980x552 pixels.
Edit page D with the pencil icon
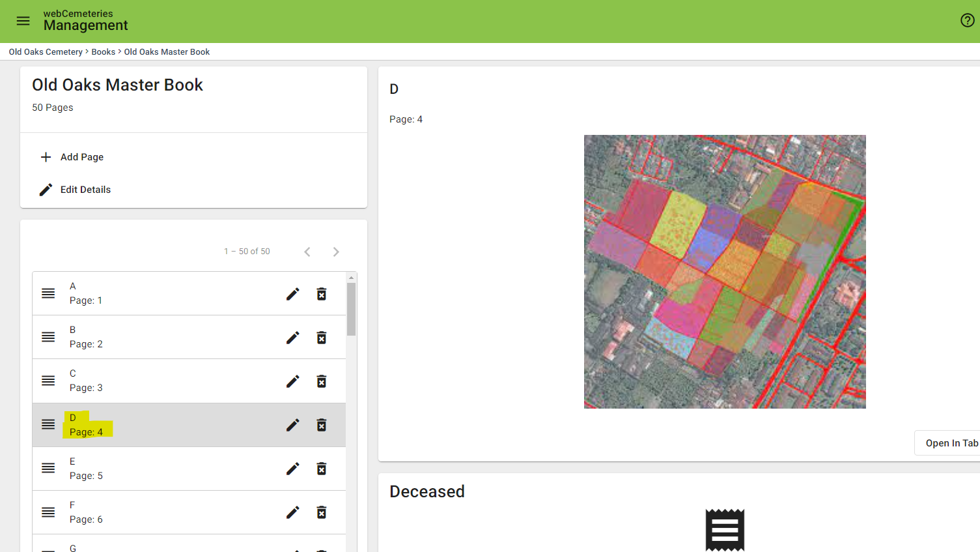[293, 425]
